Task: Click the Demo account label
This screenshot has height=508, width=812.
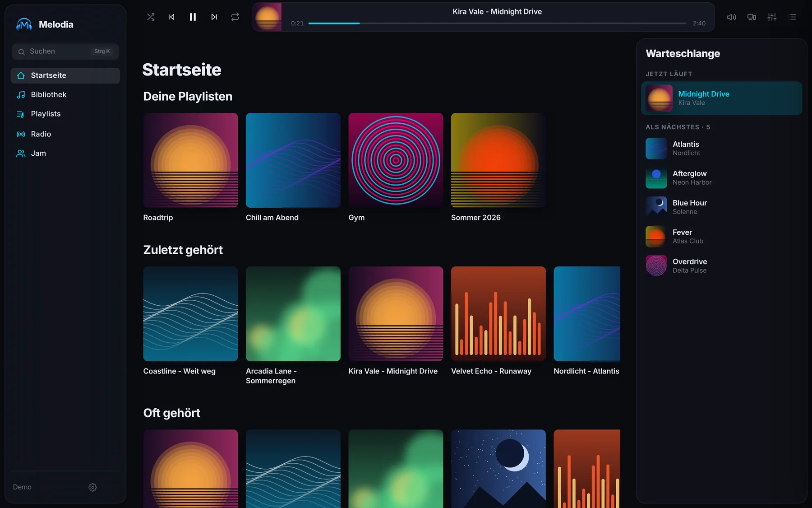Action: (x=22, y=487)
